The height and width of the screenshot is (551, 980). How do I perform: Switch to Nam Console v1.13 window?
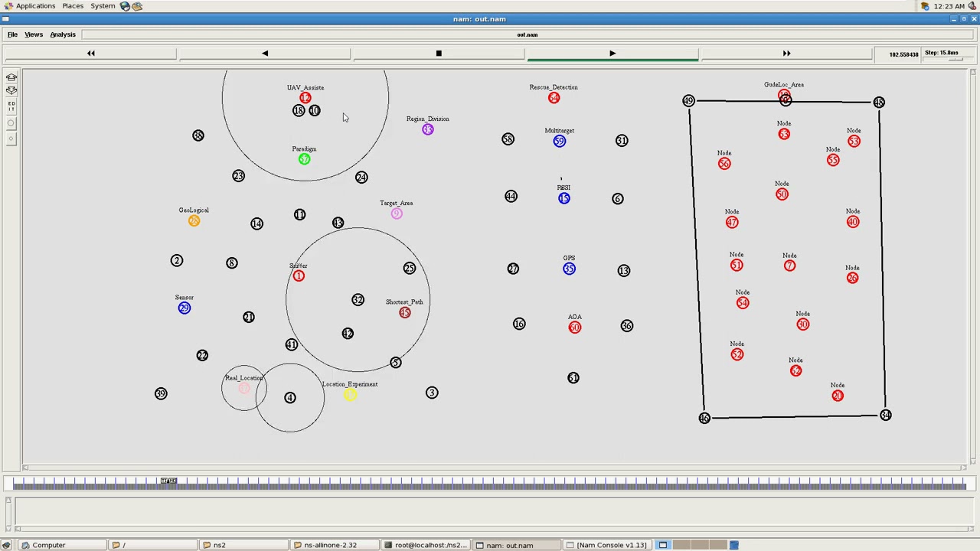click(607, 545)
